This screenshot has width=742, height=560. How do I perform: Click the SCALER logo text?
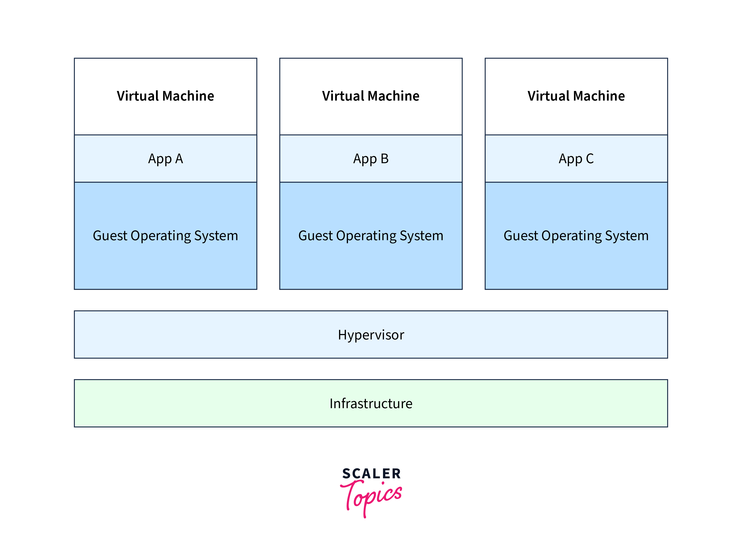[371, 473]
